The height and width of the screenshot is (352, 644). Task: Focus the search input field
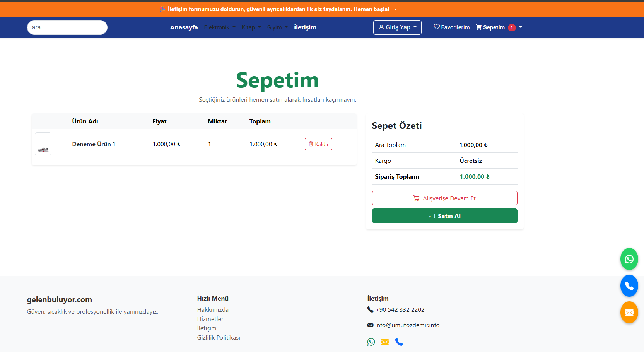[67, 27]
